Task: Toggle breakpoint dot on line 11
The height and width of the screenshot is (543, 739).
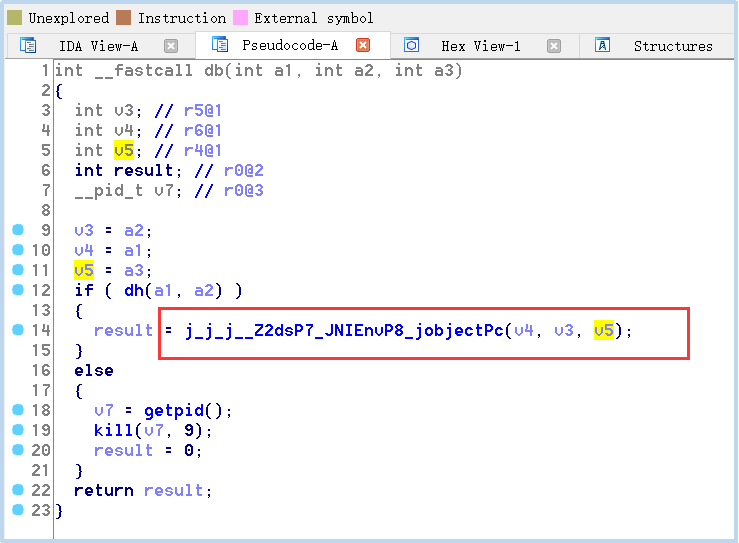Action: 18,269
